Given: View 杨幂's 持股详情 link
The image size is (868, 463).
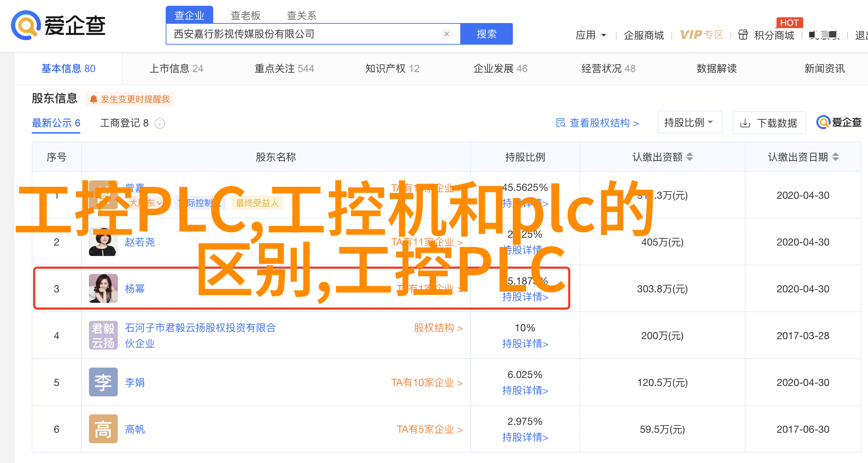Looking at the screenshot, I should (x=525, y=297).
